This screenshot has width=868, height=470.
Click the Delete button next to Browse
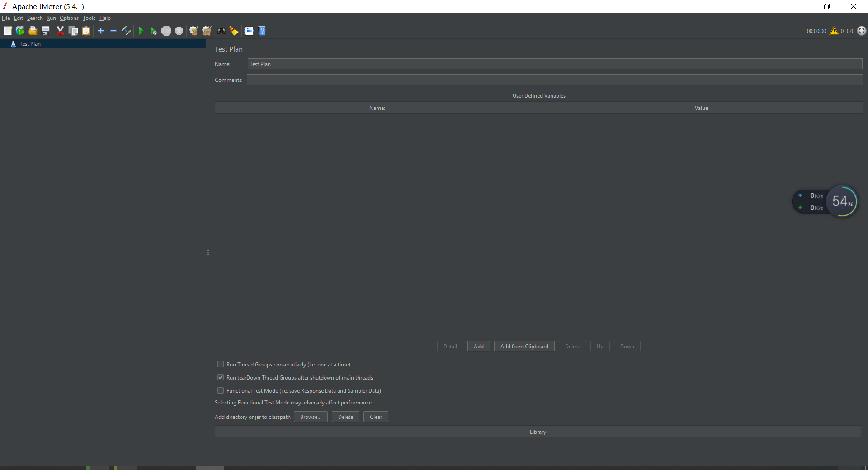tap(345, 417)
